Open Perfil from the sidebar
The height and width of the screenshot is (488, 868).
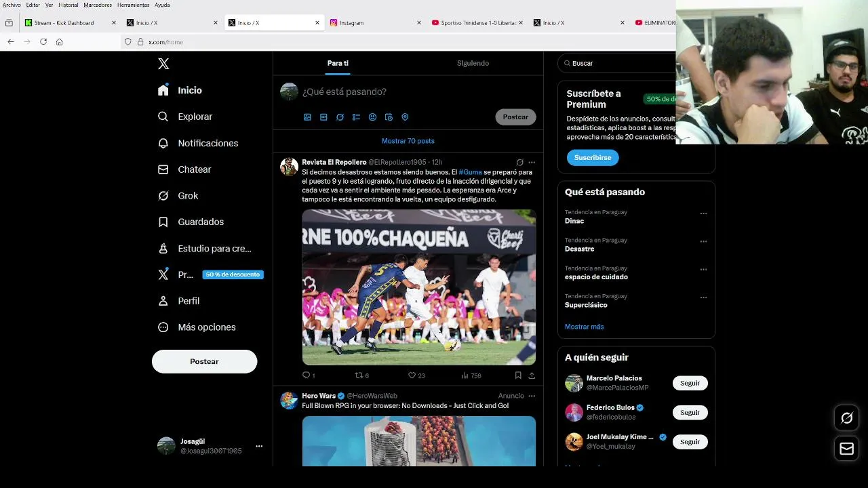point(178,301)
